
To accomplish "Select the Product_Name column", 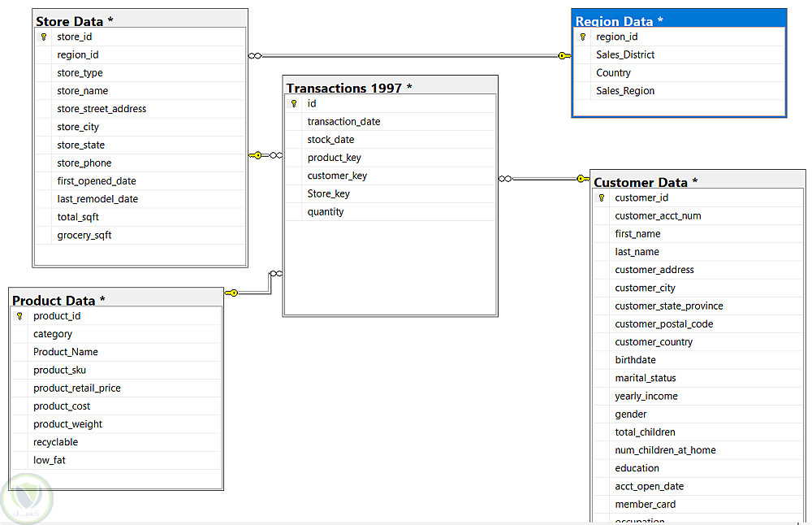I will (x=116, y=352).
